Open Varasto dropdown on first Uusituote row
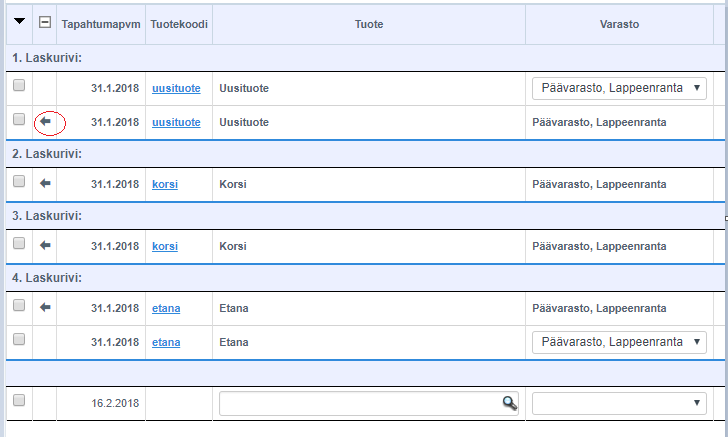The image size is (728, 437). [x=620, y=88]
